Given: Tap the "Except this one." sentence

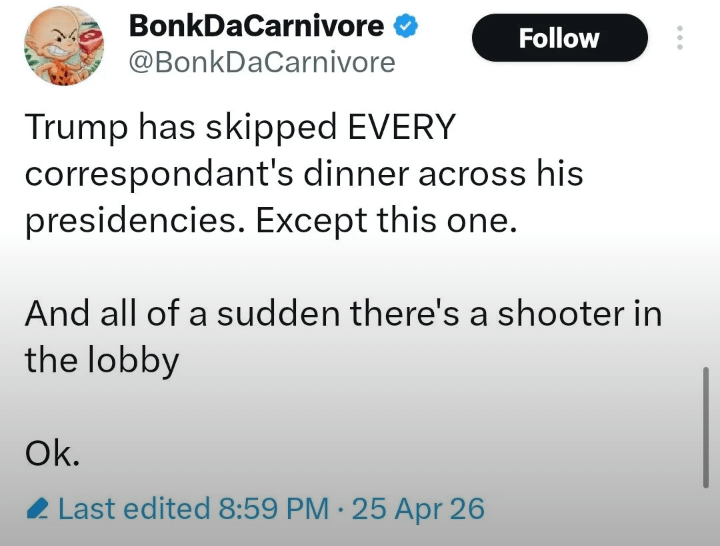Looking at the screenshot, I should (x=387, y=220).
